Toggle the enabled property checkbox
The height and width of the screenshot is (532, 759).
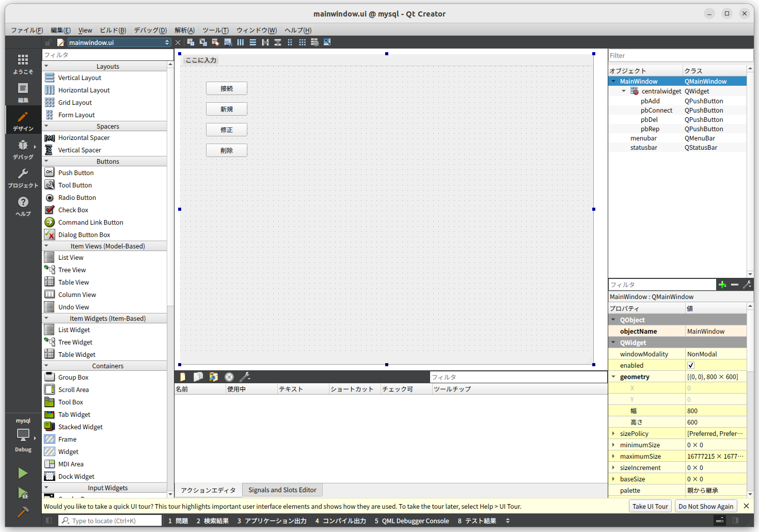[x=691, y=365]
